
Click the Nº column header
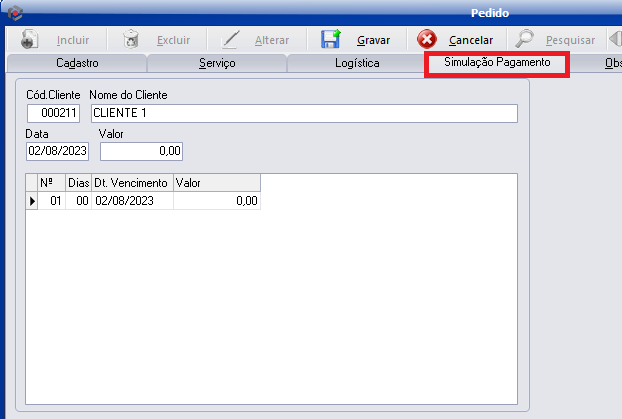(x=52, y=183)
